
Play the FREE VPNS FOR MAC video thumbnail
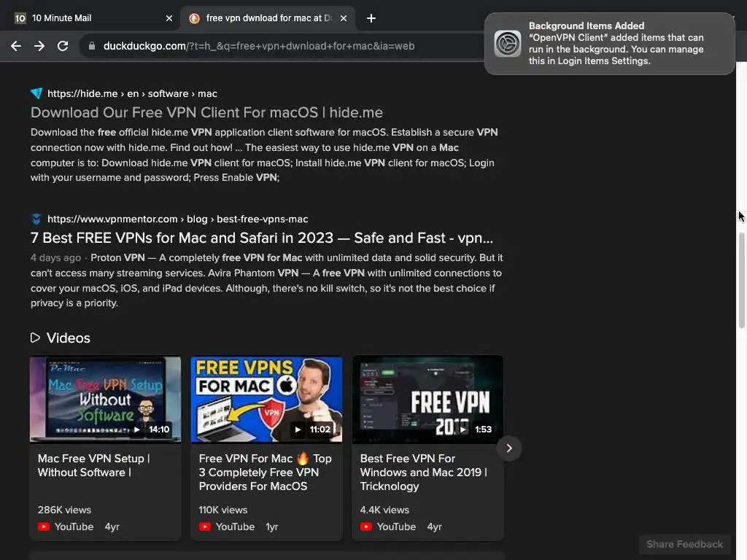[266, 400]
